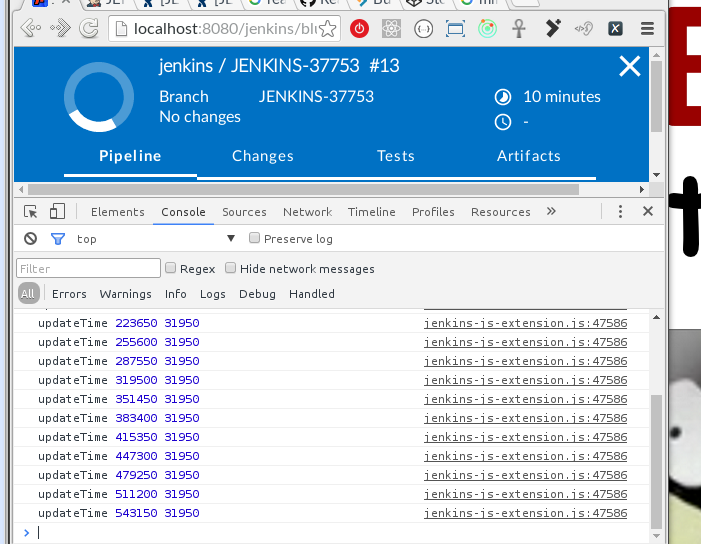Expand the hidden DevTools tabs chevron
701x544 pixels.
click(551, 211)
